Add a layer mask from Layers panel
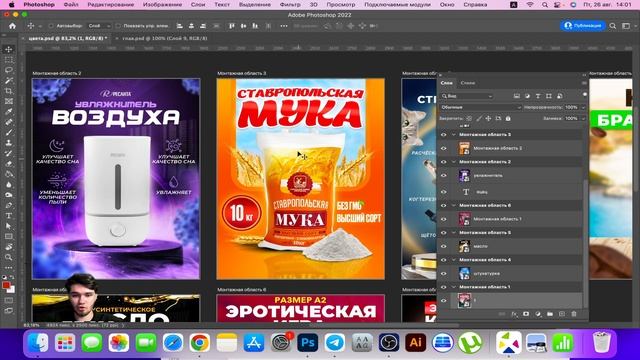Image resolution: width=640 pixels, height=360 pixels. 526,314
